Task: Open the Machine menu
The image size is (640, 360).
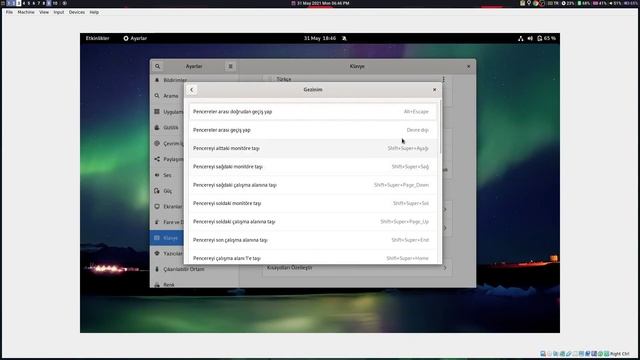Action: coord(26,12)
